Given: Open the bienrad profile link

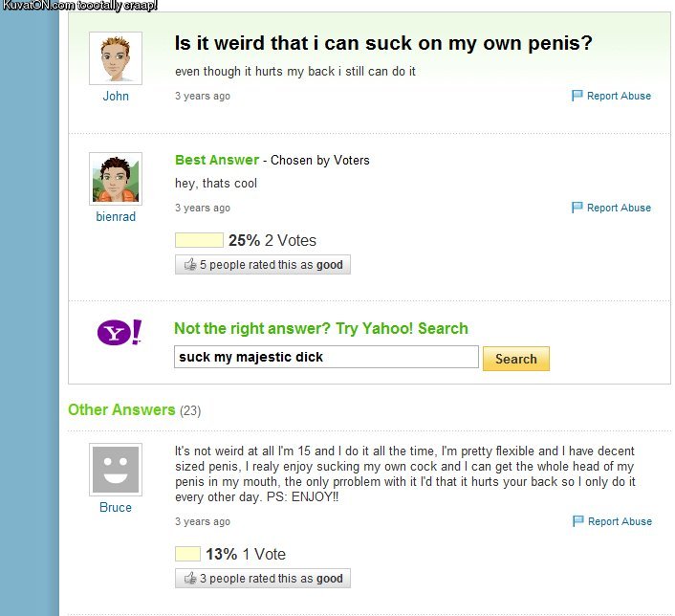Looking at the screenshot, I should tap(116, 217).
